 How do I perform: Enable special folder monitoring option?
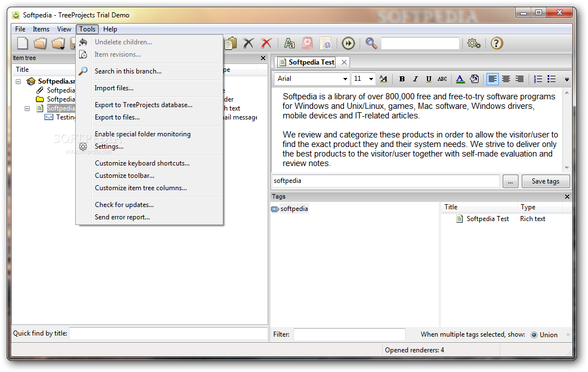pos(143,134)
